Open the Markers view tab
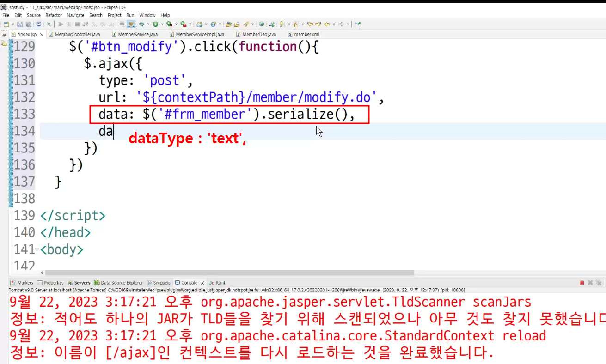The image size is (606, 364). 22,283
